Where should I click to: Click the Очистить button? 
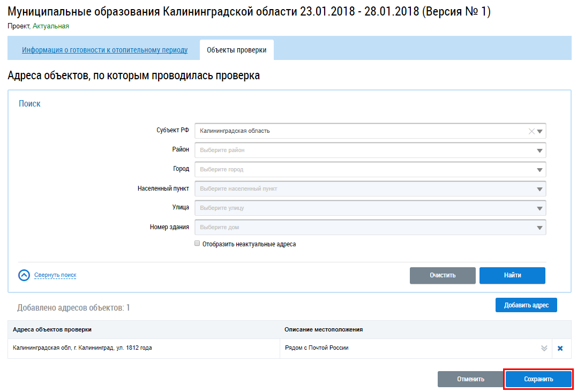click(x=443, y=275)
